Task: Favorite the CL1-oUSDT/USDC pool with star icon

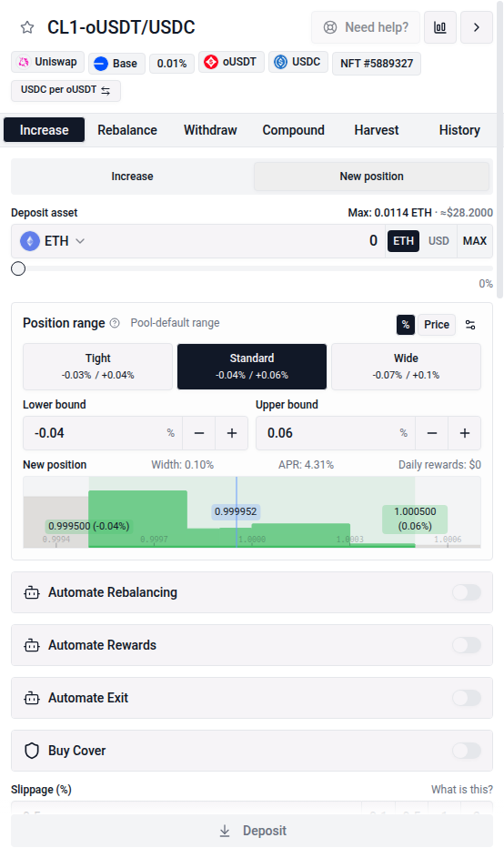Action: [27, 27]
